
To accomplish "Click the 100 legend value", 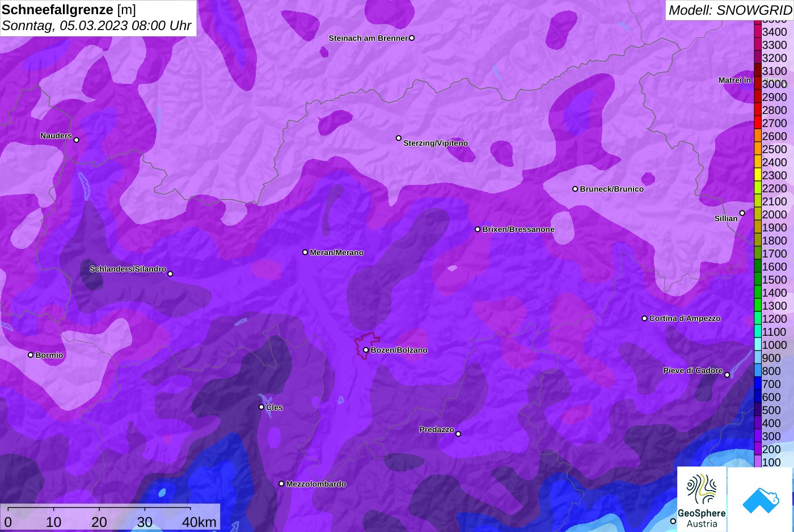I will 771,462.
